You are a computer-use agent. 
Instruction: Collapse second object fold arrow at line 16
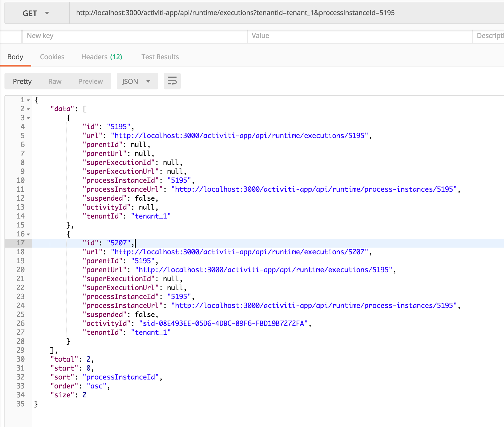pyautogui.click(x=28, y=234)
